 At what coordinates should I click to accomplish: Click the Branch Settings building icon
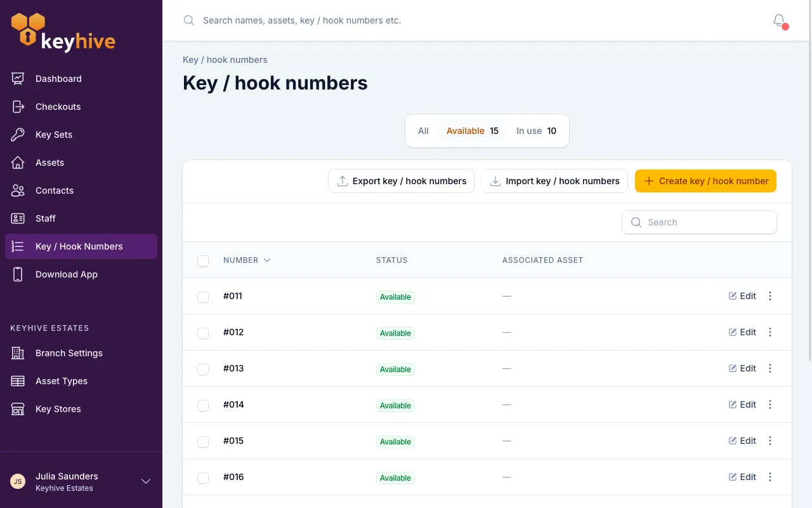pyautogui.click(x=18, y=353)
